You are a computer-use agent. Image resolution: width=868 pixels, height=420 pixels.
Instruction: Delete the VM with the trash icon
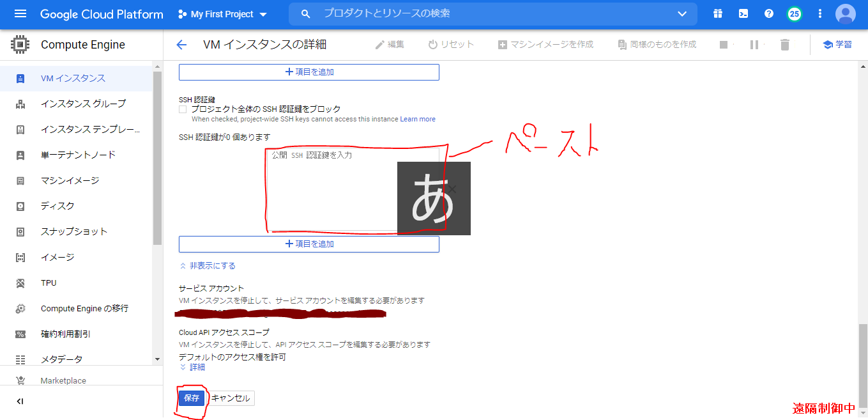click(x=784, y=44)
